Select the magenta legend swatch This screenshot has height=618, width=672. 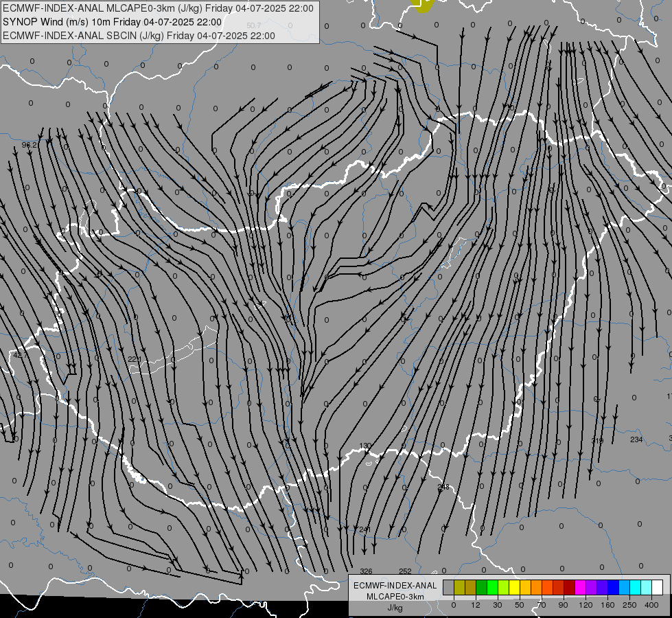581,588
